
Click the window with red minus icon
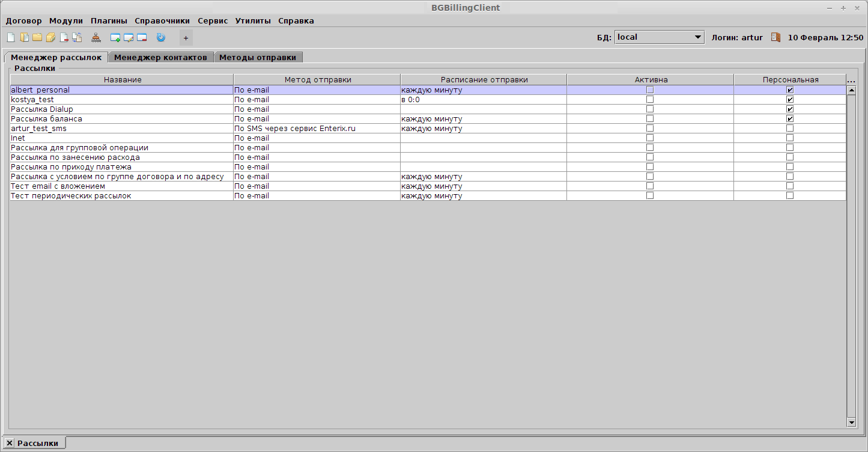142,37
